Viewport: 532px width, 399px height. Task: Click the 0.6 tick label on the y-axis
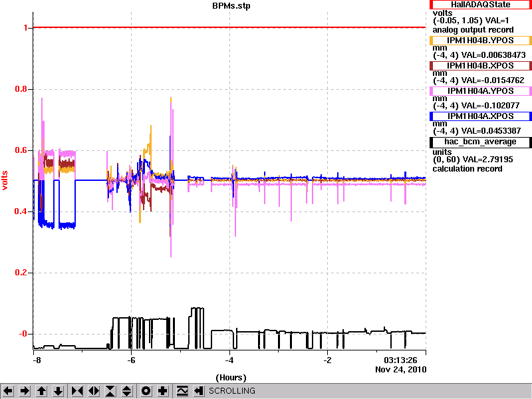tap(21, 150)
